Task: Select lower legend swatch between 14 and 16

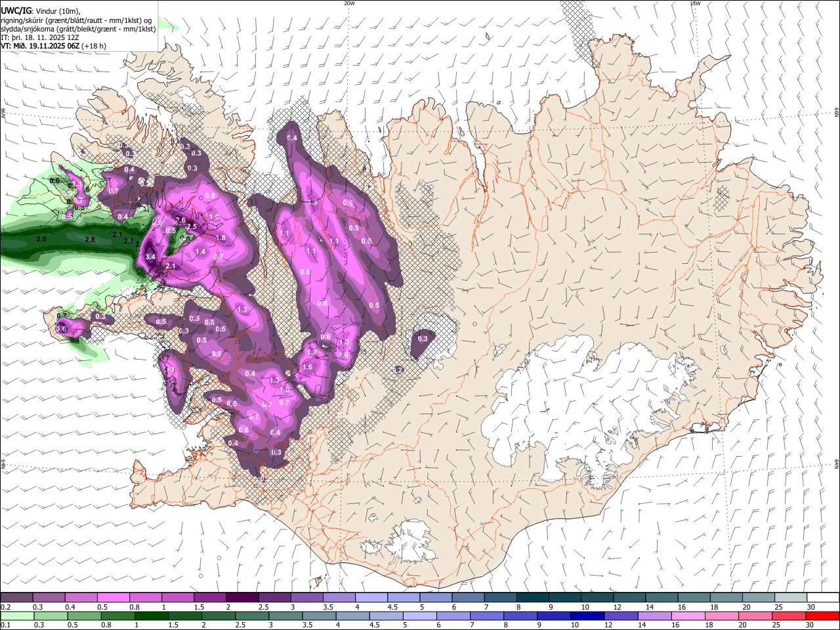Action: pos(654,616)
